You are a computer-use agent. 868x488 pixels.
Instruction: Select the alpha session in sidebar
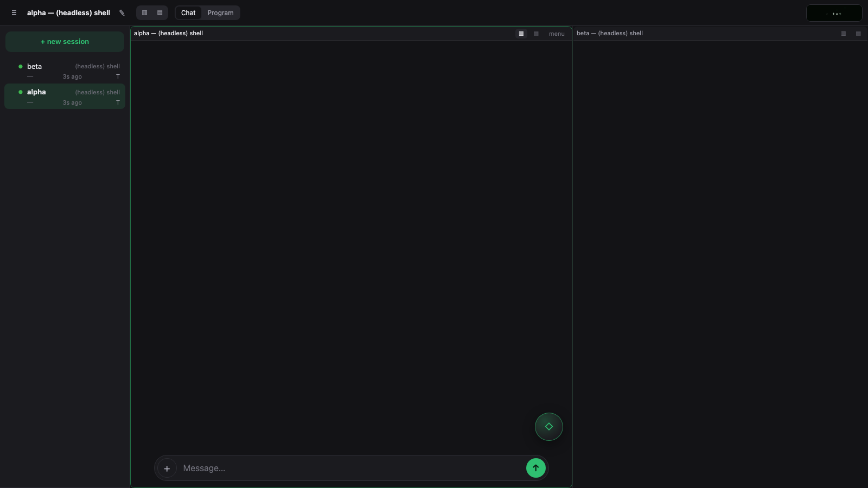(x=65, y=97)
